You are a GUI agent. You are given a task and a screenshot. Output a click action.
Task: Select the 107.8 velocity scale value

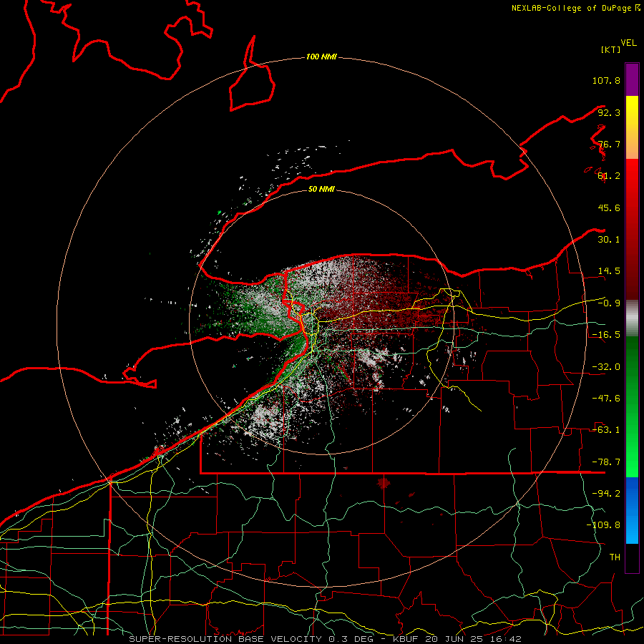point(606,80)
